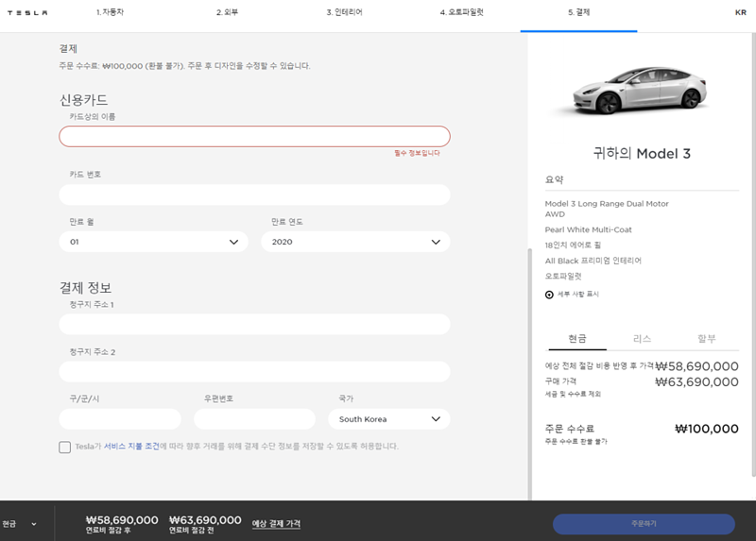Select the 현금 payment tab

577,339
